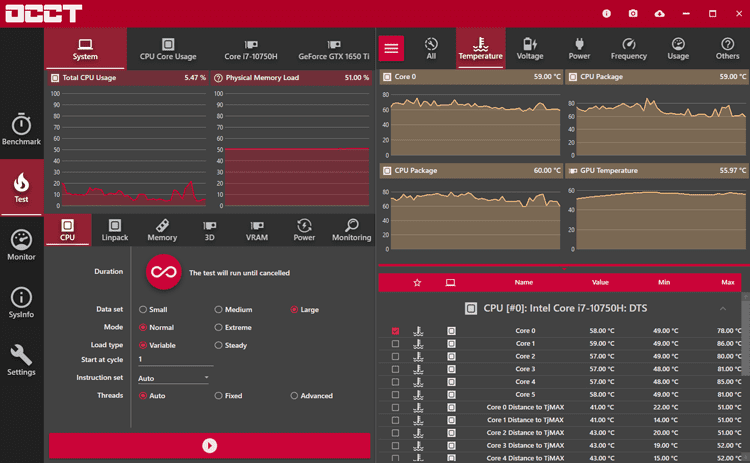Click the Total CPU Usage graph
Screen dimensions: 750x463
[128, 149]
